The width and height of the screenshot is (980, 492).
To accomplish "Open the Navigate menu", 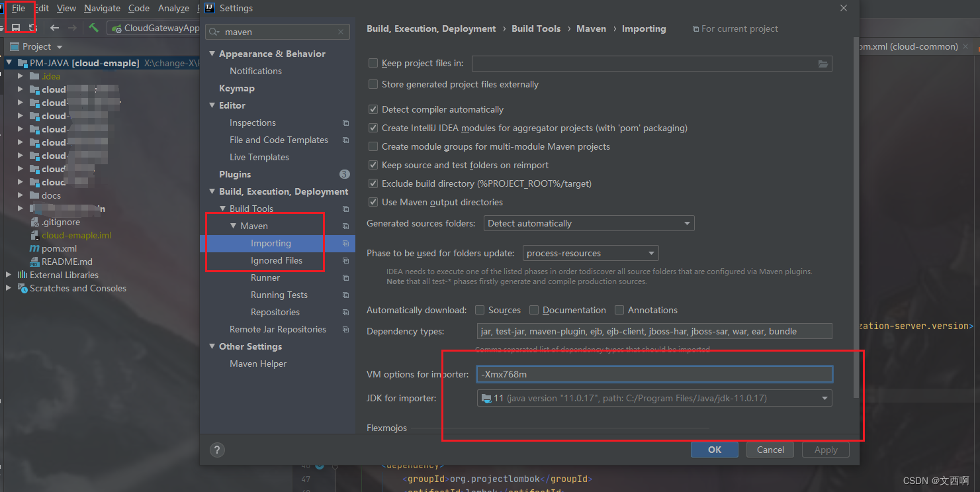I will point(102,8).
